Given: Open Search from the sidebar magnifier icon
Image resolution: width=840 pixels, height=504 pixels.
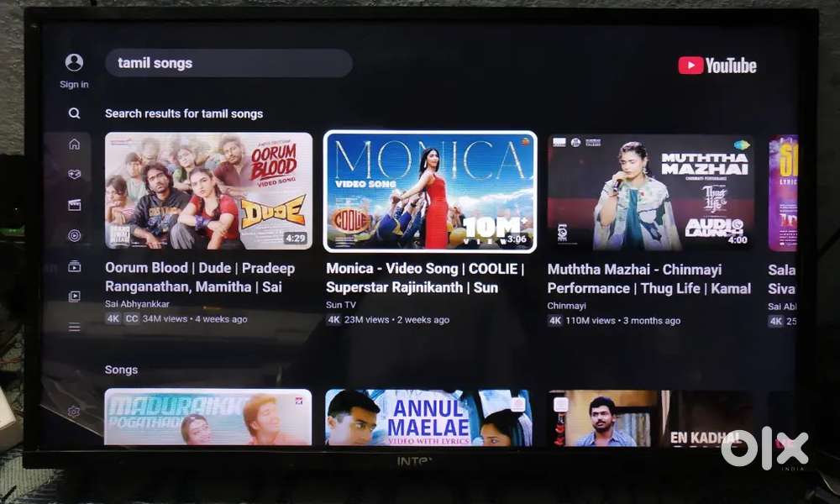Looking at the screenshot, I should click(74, 113).
